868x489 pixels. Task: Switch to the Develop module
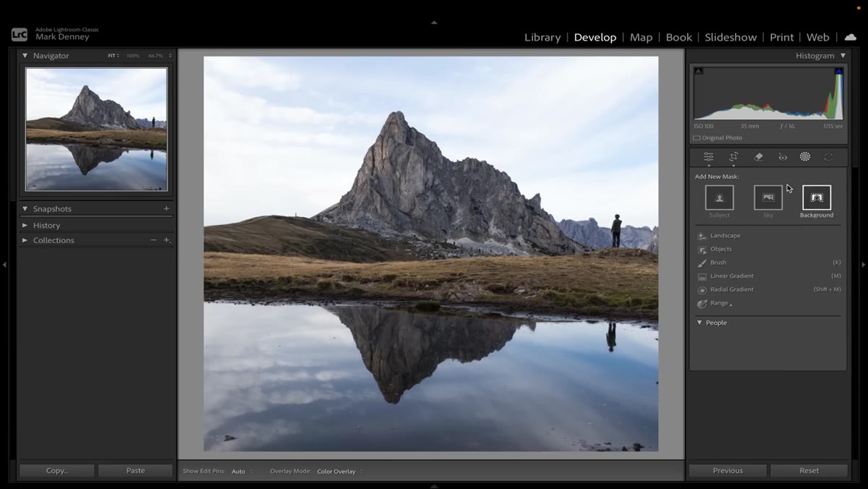(x=595, y=37)
